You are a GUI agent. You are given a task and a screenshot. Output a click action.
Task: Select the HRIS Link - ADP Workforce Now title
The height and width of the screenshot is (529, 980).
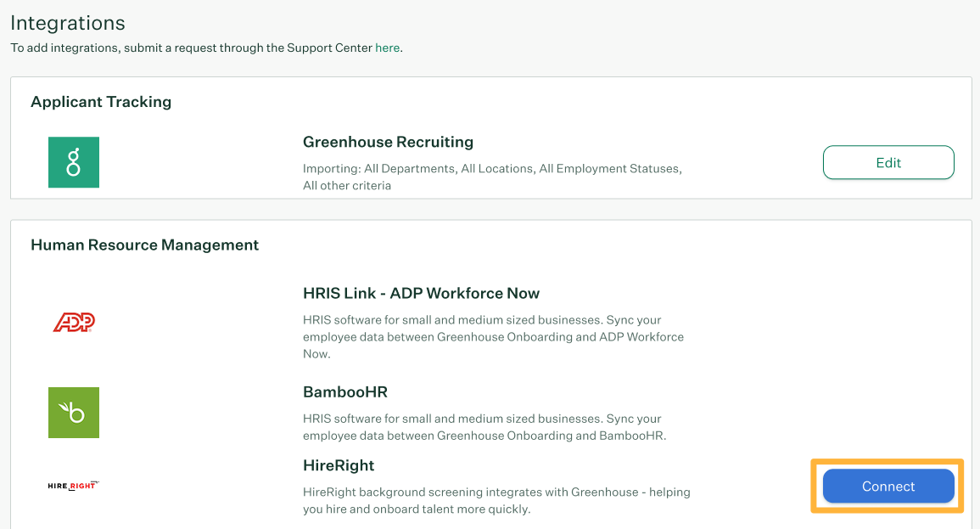pos(421,293)
